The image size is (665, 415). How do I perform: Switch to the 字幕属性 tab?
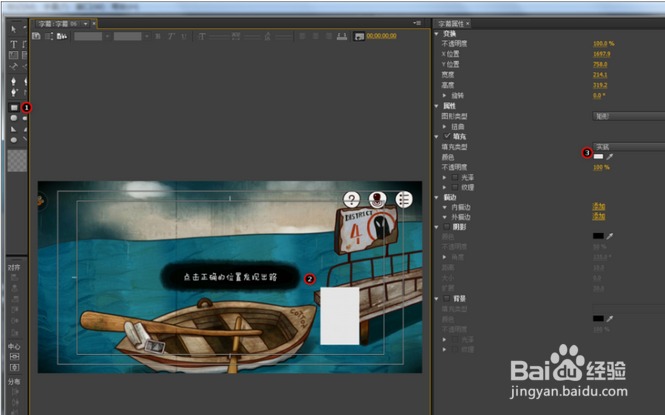(451, 24)
